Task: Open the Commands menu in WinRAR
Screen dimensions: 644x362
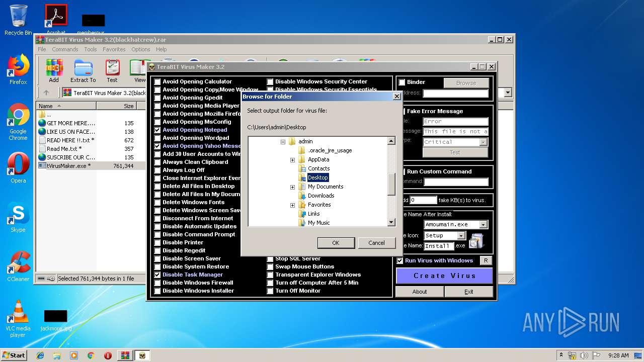Action: 65,49
